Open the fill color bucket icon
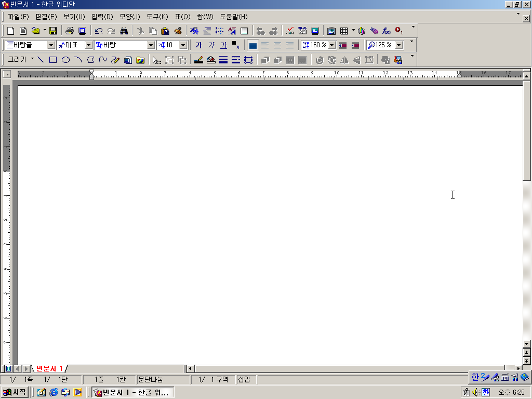Screen dimensions: 532x399 pos(211,60)
